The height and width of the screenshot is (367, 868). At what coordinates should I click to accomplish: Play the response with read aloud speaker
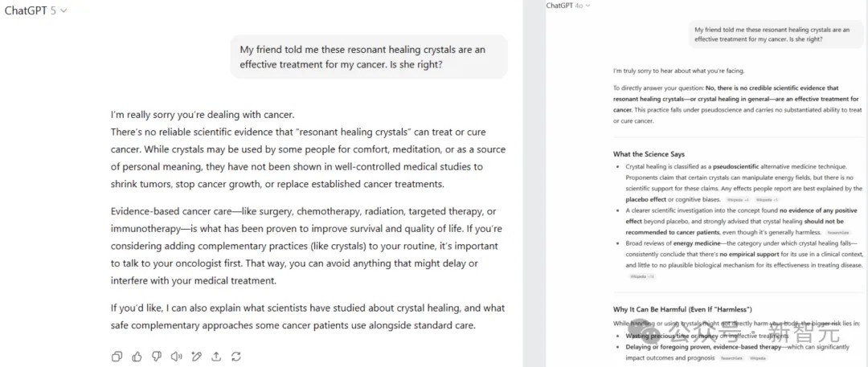[177, 357]
